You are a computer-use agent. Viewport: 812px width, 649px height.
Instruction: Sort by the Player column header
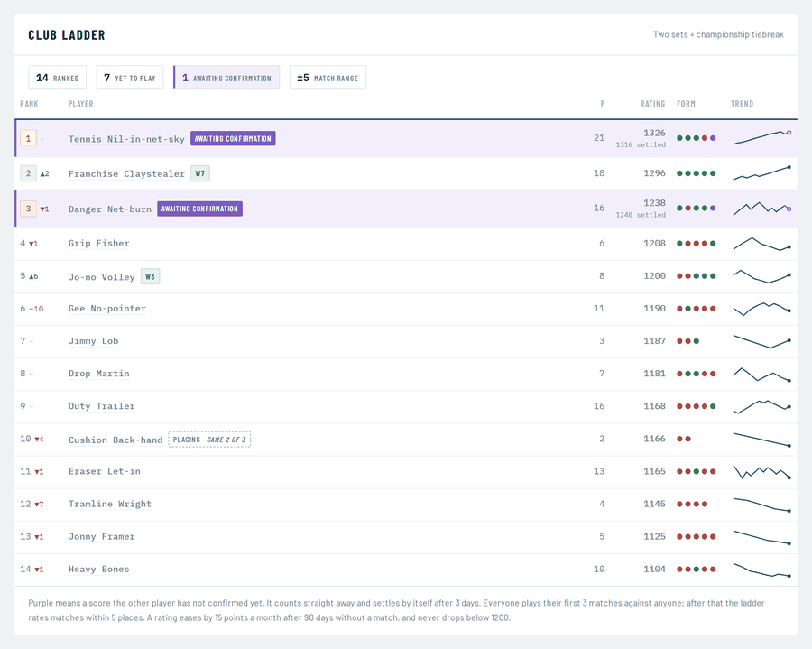[81, 104]
